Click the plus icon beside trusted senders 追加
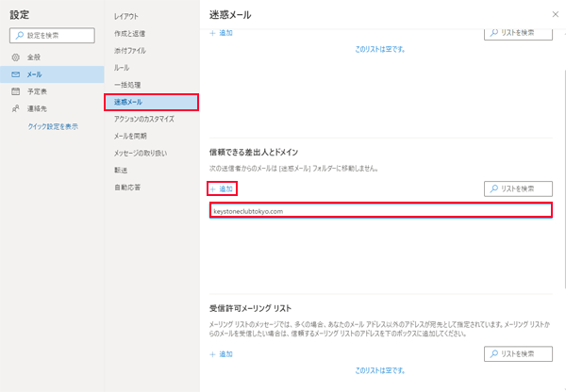566x392 pixels. coord(212,189)
